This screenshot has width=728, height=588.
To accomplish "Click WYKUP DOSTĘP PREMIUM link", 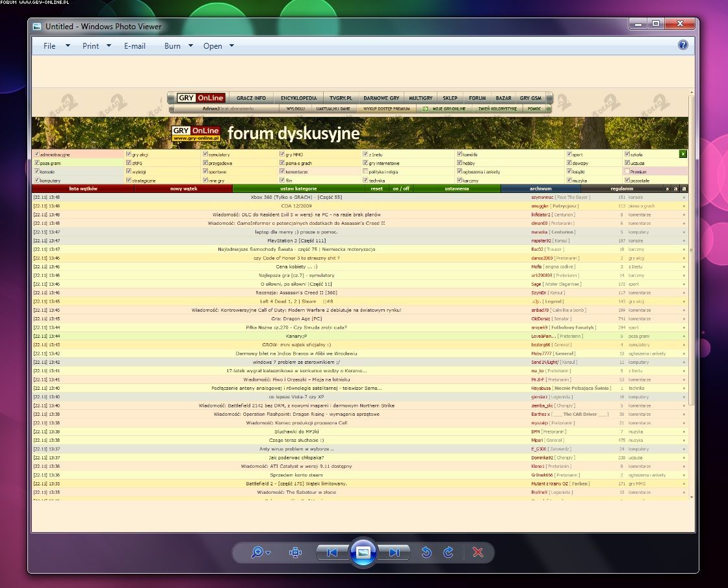I will click(386, 109).
